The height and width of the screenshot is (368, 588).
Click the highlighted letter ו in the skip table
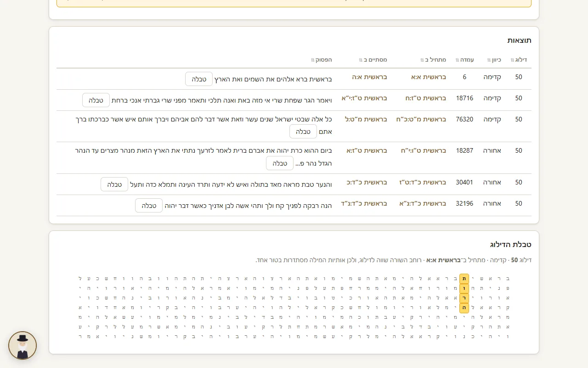coord(464,288)
